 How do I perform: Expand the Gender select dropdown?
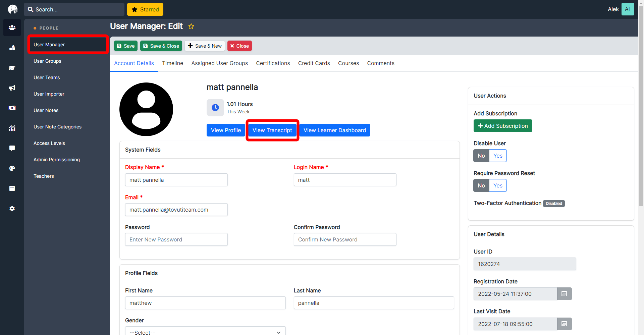pos(205,331)
